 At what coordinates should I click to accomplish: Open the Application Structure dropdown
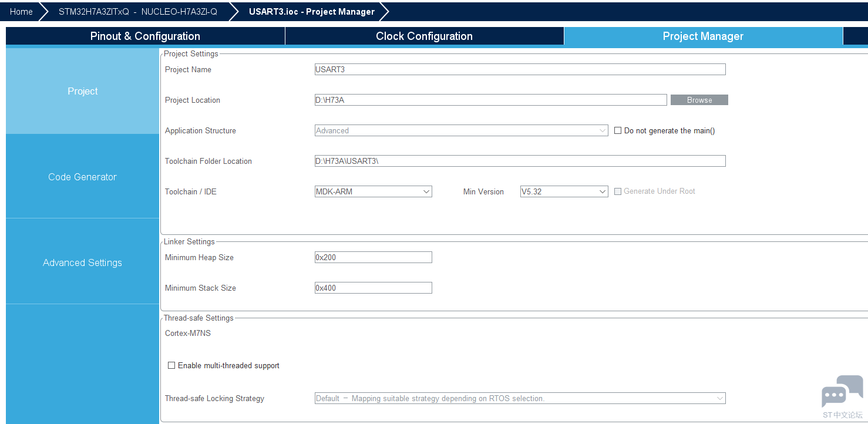(x=461, y=130)
